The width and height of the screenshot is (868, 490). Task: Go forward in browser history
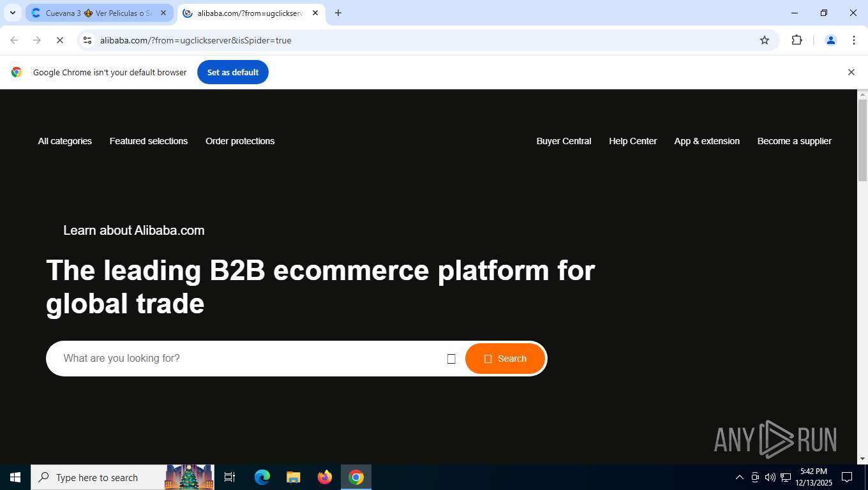pyautogui.click(x=37, y=40)
